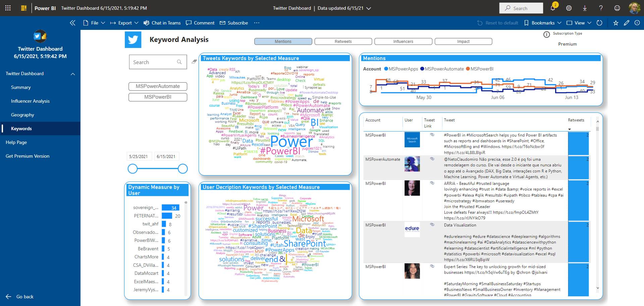Expand the View dropdown
Viewport: 644px width, 306px height.
[x=579, y=23]
